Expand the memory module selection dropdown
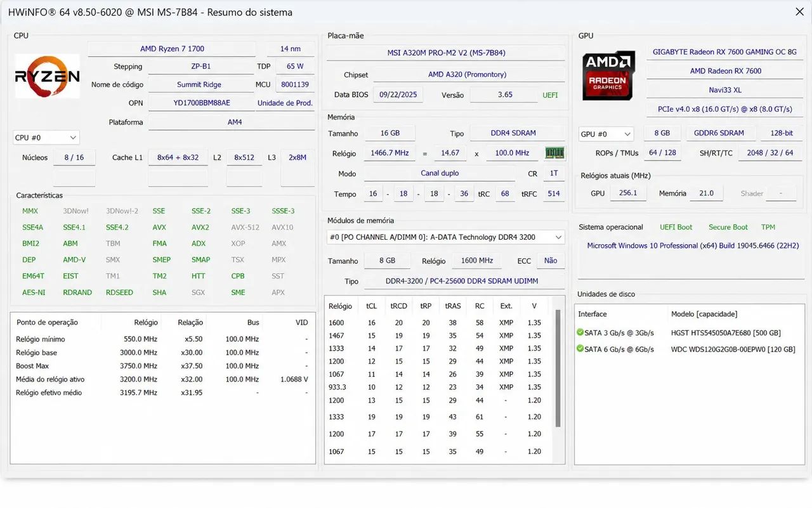The width and height of the screenshot is (812, 508). (x=445, y=237)
